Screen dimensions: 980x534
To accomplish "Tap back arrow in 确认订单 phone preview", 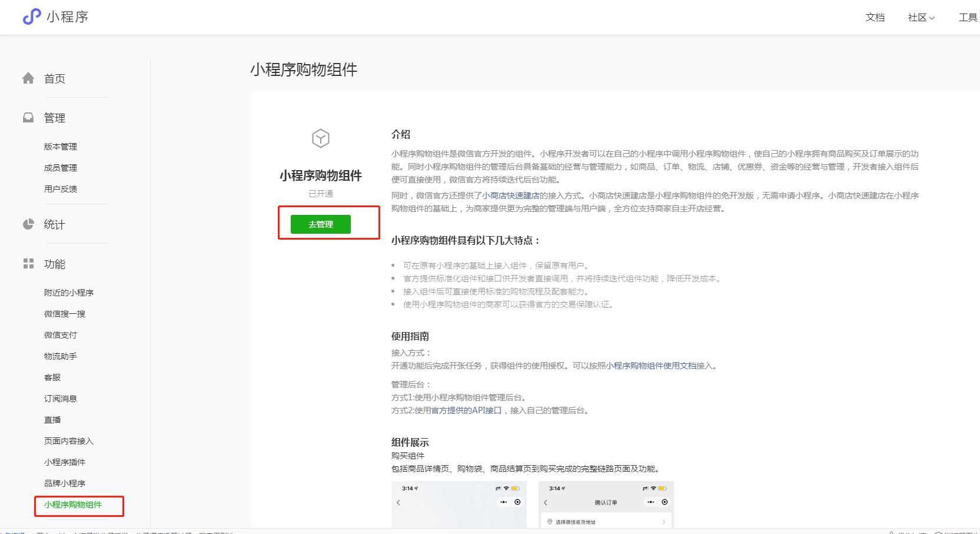I will click(546, 502).
